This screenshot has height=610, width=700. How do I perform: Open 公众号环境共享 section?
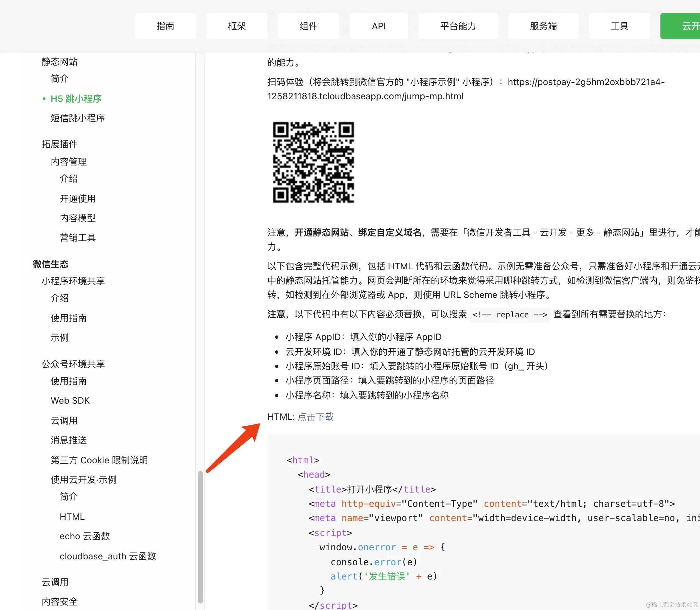73,364
